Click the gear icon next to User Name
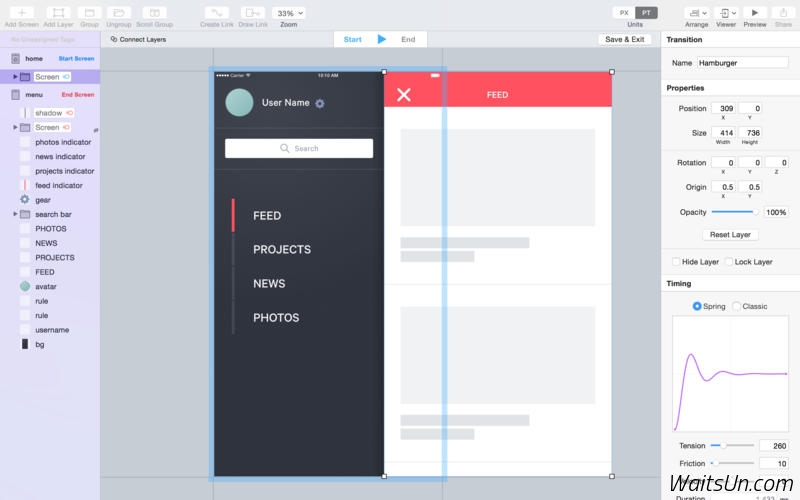 pyautogui.click(x=319, y=104)
